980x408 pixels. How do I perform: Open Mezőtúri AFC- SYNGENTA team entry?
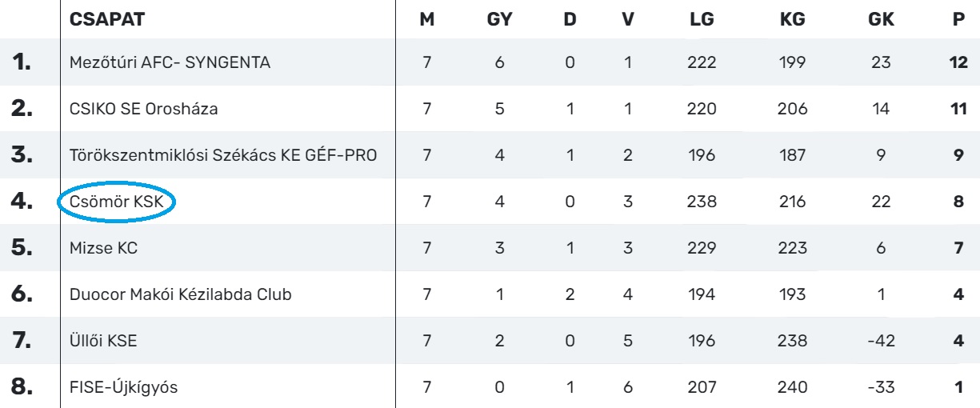tap(169, 64)
